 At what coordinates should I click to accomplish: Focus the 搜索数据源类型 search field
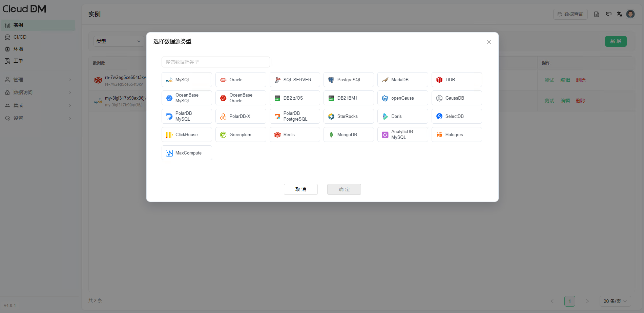(x=216, y=62)
